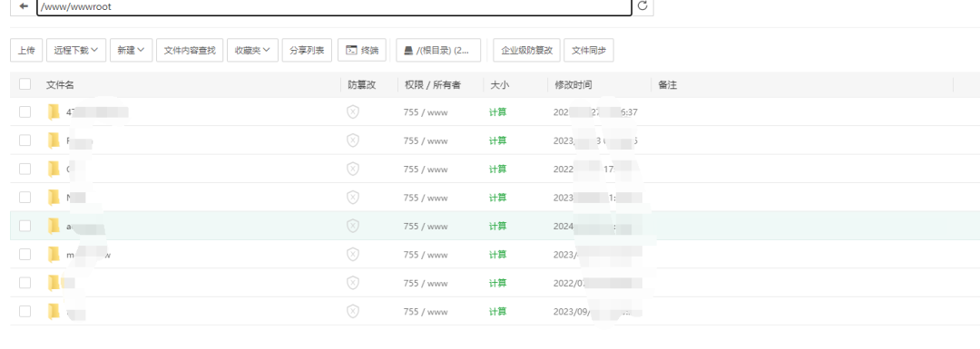Open the folder icon in the 2022/0 dated row
Screen dimensions: 980x349
pyautogui.click(x=54, y=283)
